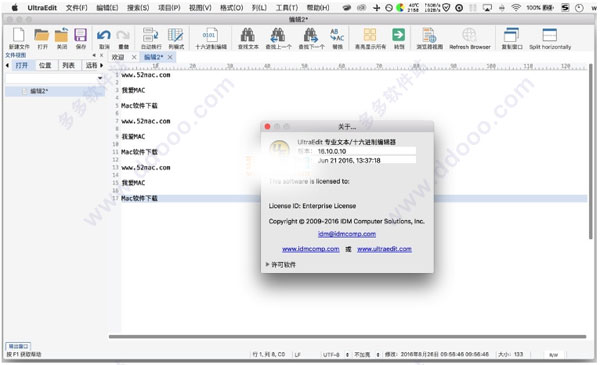Click the Wi-Fi icon in menu bar
600x365 pixels.
516,8
